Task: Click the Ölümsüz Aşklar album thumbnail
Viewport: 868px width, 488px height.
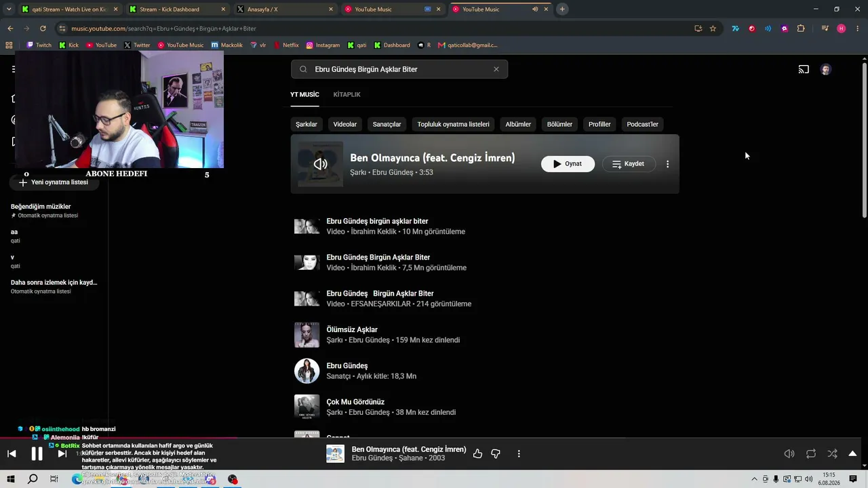Action: (307, 335)
